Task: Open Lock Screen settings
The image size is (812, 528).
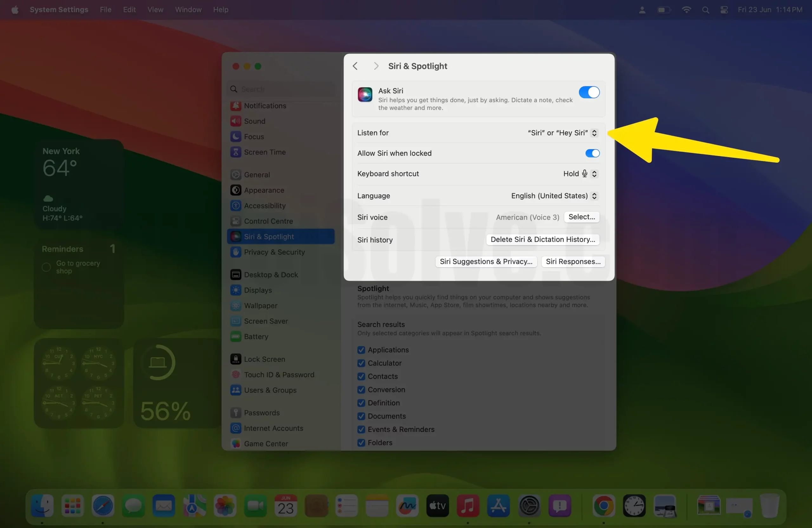Action: (x=280, y=359)
